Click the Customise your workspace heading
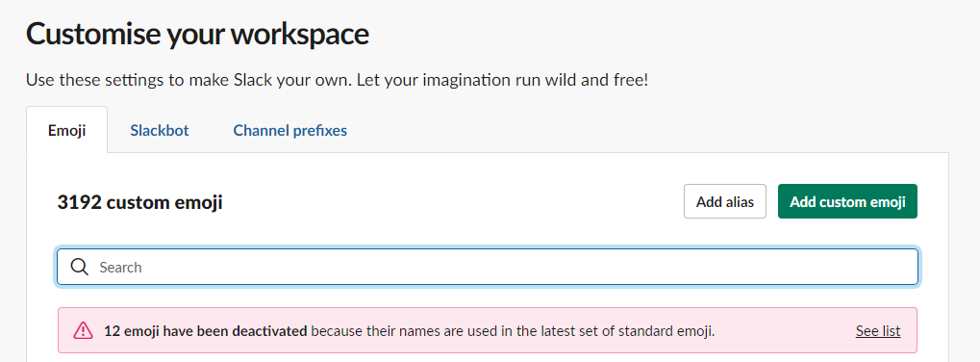 click(x=197, y=34)
